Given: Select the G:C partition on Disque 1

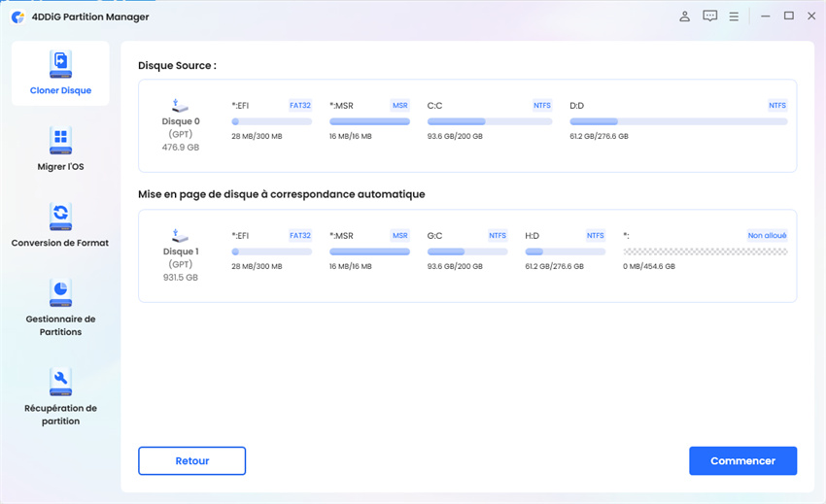Looking at the screenshot, I should [467, 252].
